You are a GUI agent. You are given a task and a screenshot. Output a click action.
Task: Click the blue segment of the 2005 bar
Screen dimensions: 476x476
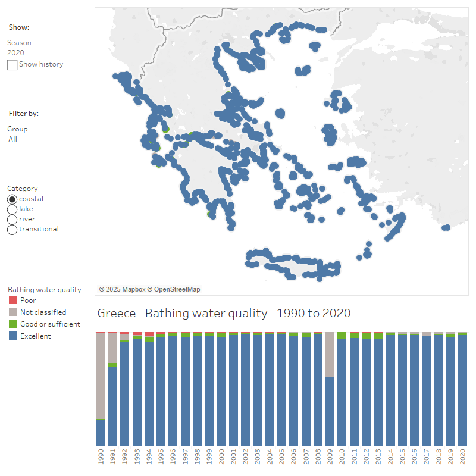coord(281,390)
